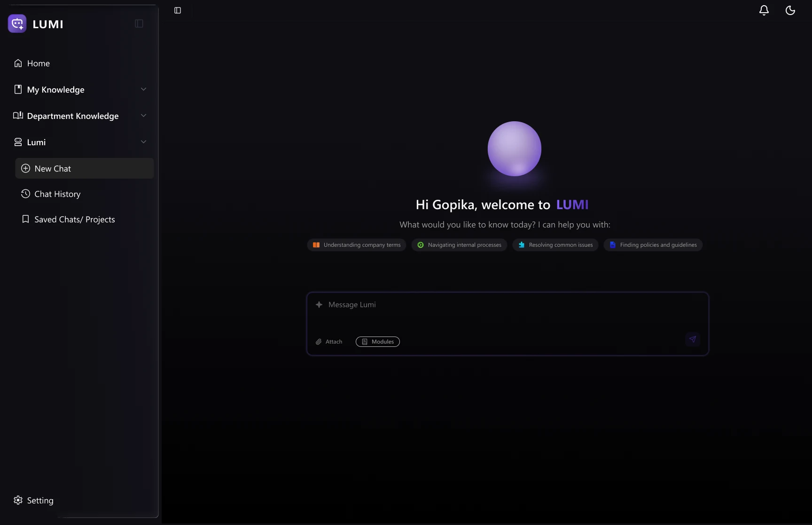Attach a file to message
812x525 pixels.
329,342
